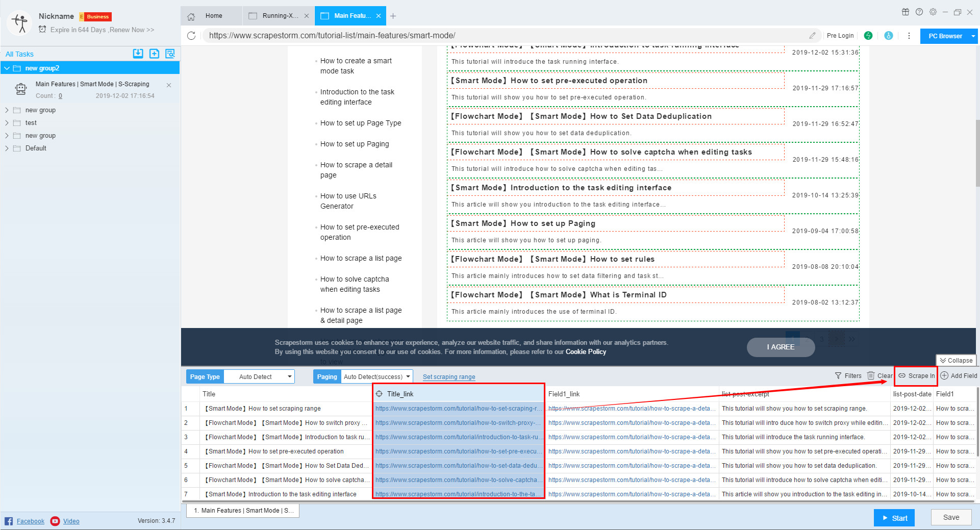The height and width of the screenshot is (530, 980).
Task: Open the help question mark icon
Action: click(x=919, y=12)
